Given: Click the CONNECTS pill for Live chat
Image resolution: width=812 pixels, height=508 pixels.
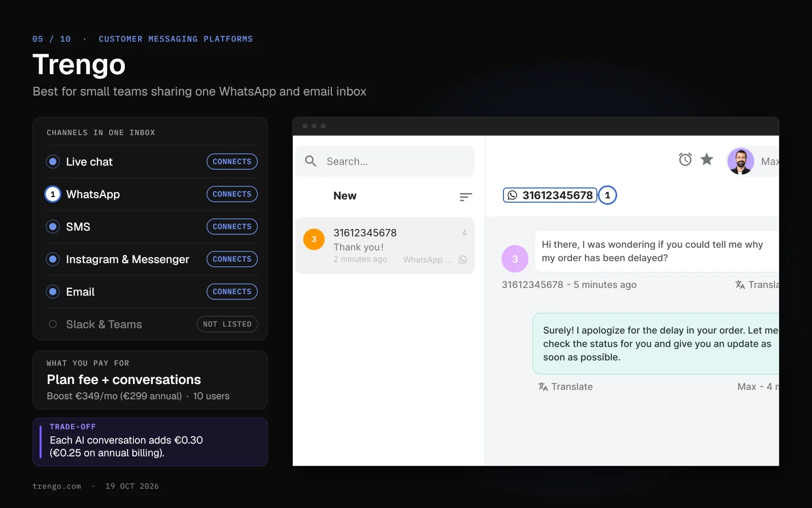Looking at the screenshot, I should click(232, 162).
